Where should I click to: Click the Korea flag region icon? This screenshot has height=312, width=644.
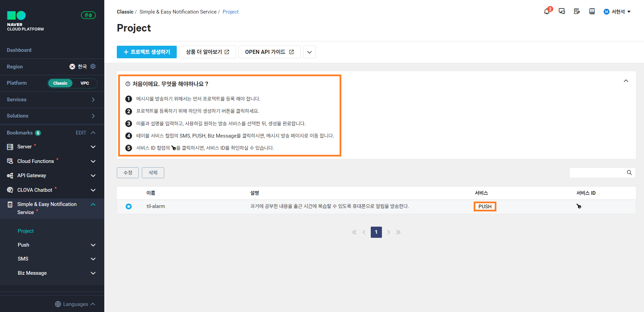pos(72,66)
